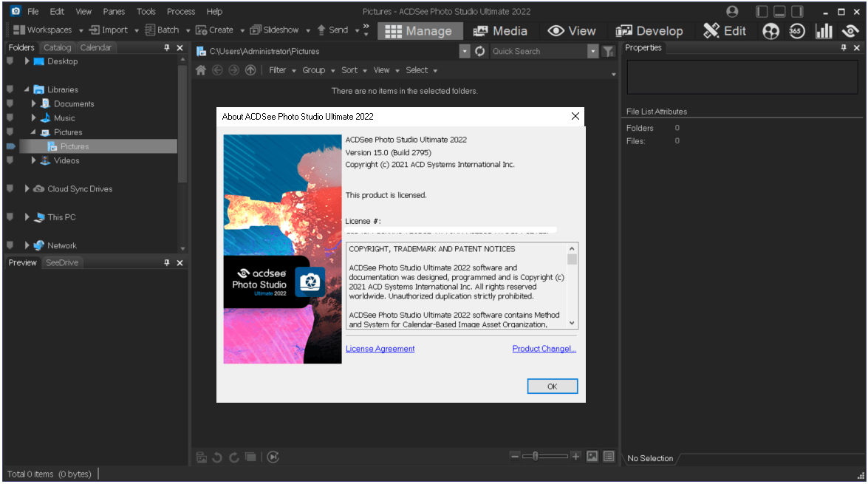Click the Forward navigation arrow
This screenshot has width=868, height=484.
tap(234, 70)
